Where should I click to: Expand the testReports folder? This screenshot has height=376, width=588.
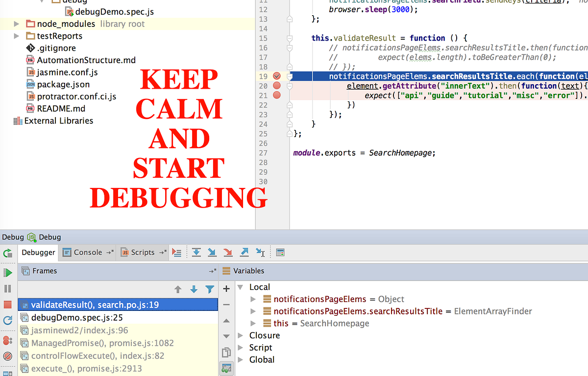17,36
